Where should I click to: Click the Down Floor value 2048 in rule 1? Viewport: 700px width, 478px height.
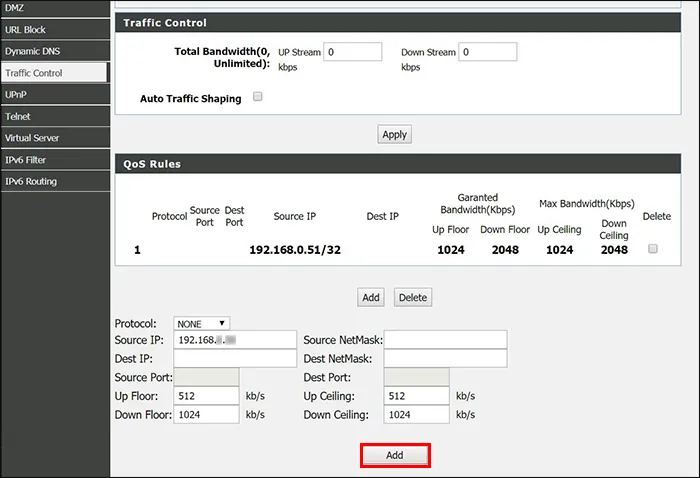click(x=505, y=250)
